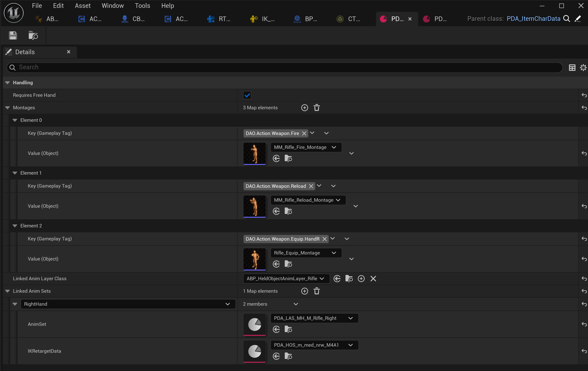Empty Montages map with trash icon
This screenshot has height=371, width=588.
click(316, 107)
